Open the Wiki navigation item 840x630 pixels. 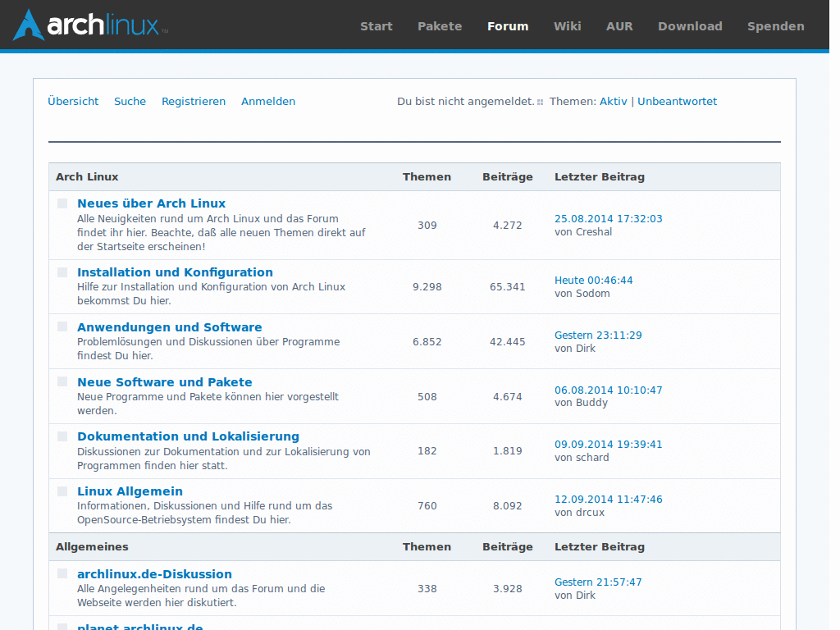click(568, 26)
